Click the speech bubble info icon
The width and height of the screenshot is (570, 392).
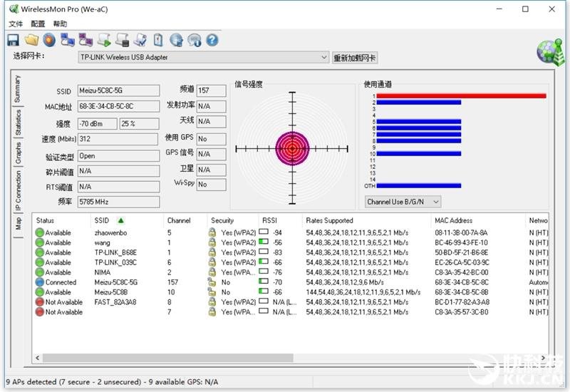(194, 40)
